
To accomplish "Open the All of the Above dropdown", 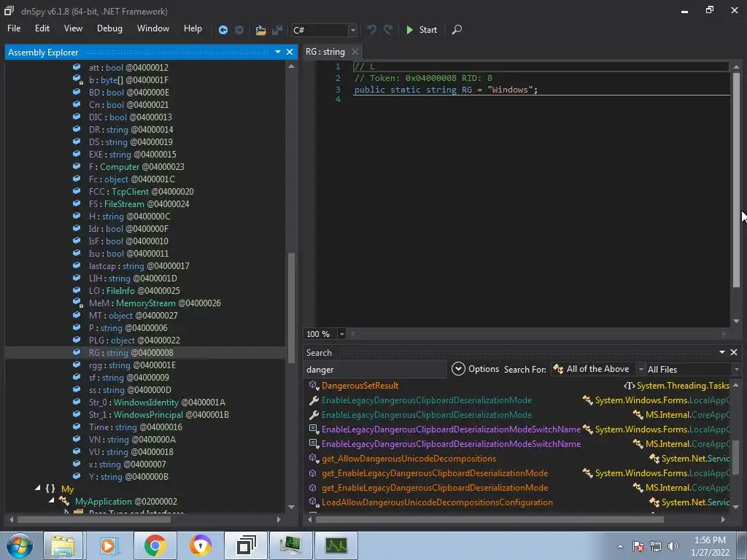I will pos(640,369).
